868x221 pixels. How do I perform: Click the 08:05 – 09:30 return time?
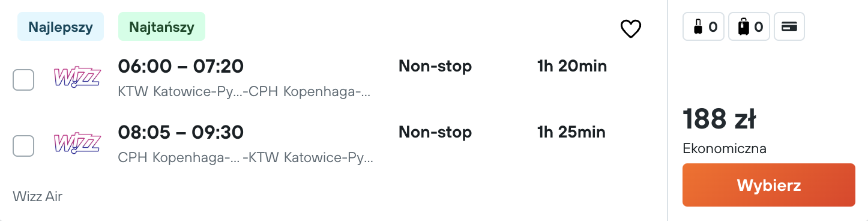click(181, 132)
